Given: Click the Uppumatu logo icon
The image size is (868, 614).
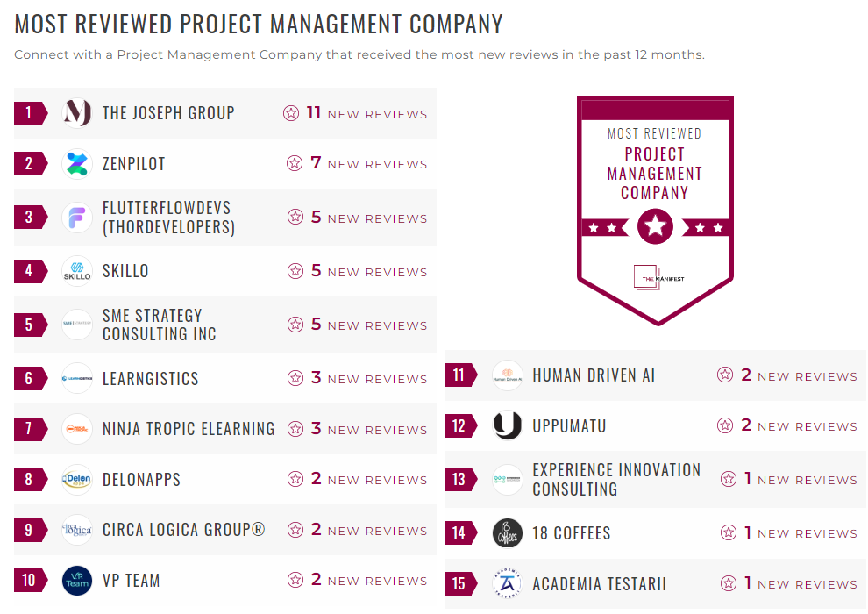Looking at the screenshot, I should [508, 426].
